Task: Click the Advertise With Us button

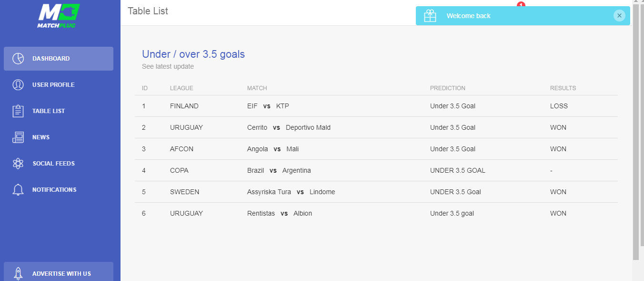Action: [x=59, y=271]
